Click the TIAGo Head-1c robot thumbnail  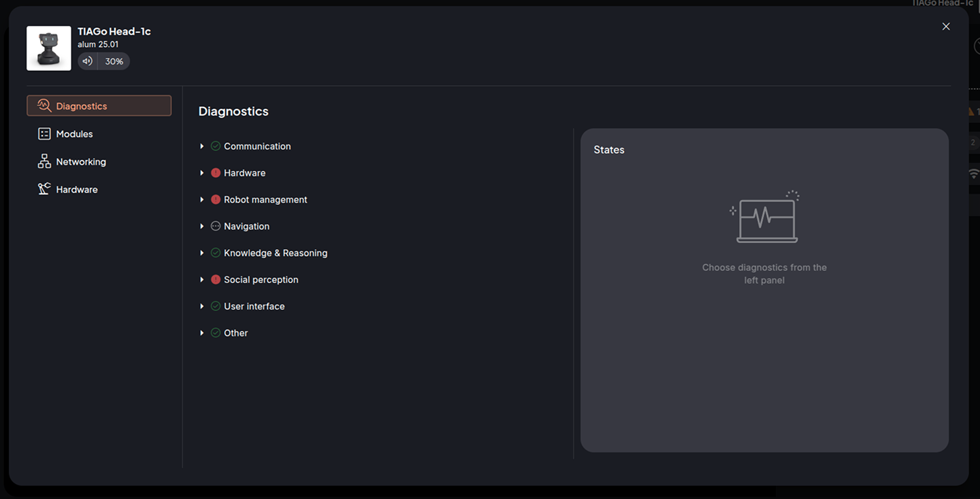click(49, 48)
